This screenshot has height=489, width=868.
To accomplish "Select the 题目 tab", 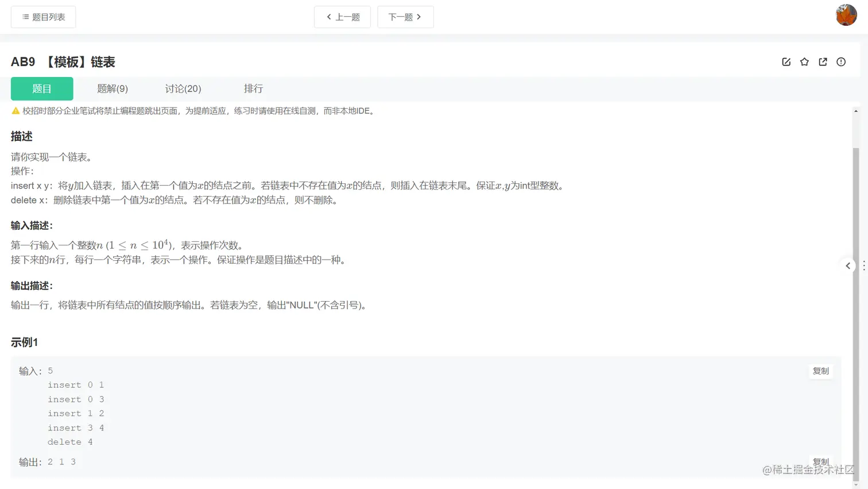I will [x=42, y=88].
